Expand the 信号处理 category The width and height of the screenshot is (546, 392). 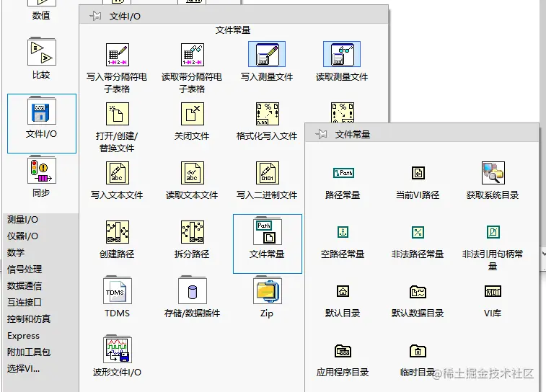25,269
